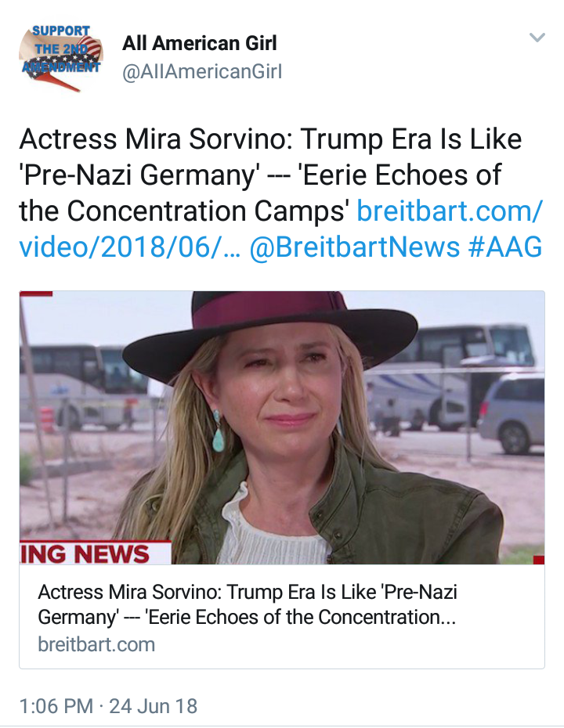Image resolution: width=564 pixels, height=728 pixels.
Task: Click the breitbart.com domain under card headline
Action: 96,644
